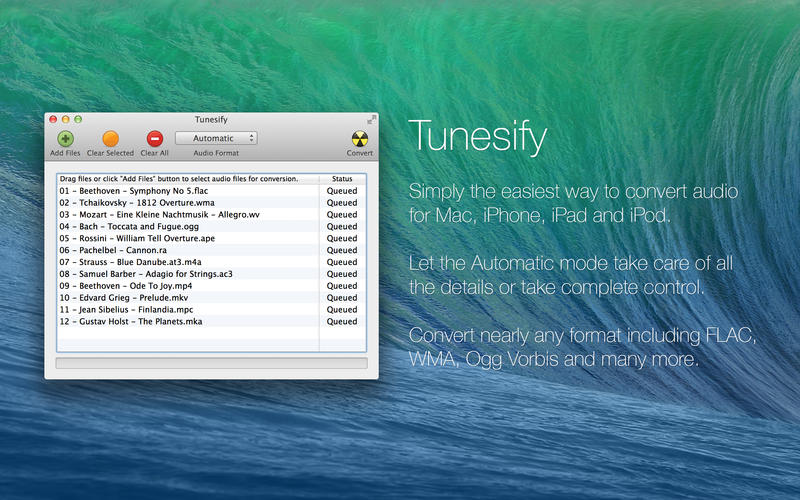Select row 05 Rossini William Tell Overture.ape
This screenshot has width=800, height=500.
point(211,238)
